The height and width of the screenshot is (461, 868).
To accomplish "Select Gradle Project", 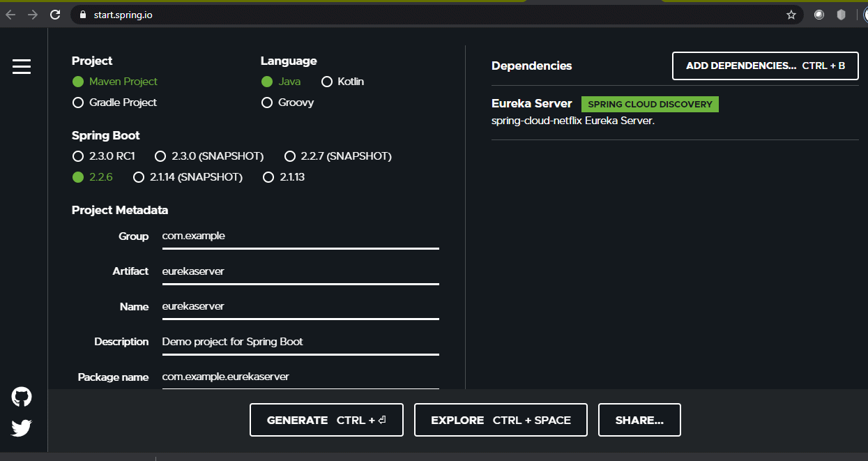I will pos(77,103).
